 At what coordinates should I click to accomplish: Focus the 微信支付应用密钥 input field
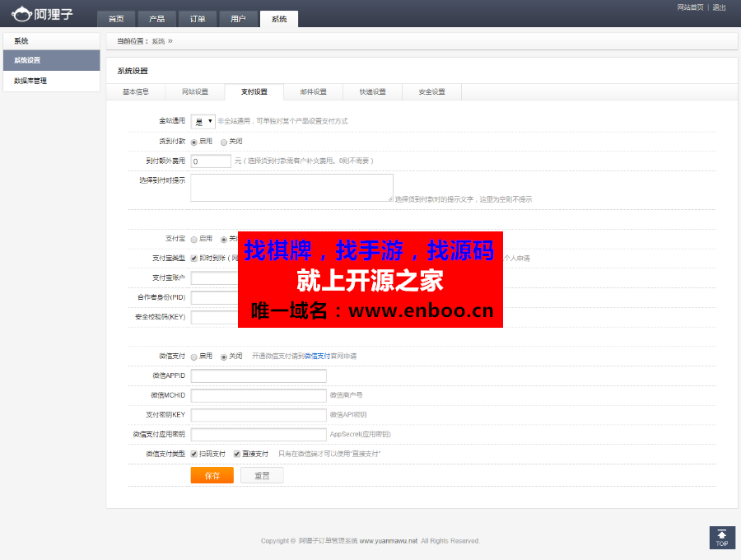pos(259,434)
